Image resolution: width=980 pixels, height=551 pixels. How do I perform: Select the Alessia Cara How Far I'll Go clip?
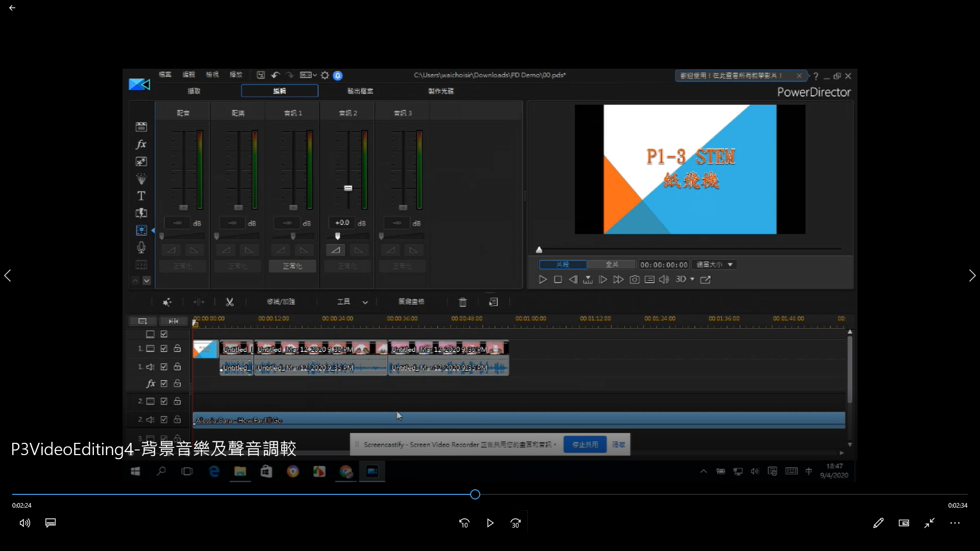tap(519, 420)
